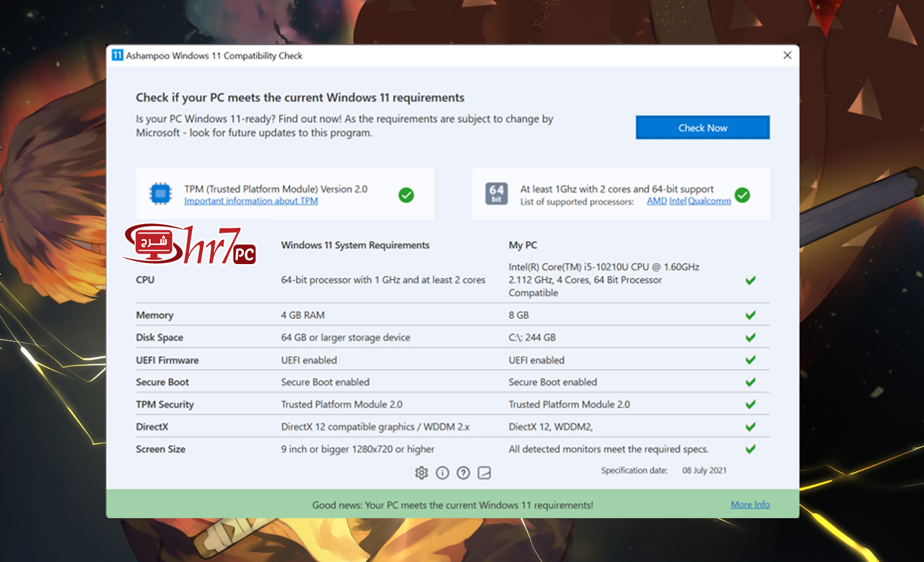
Task: Open Important information about TPM link
Action: 251,201
